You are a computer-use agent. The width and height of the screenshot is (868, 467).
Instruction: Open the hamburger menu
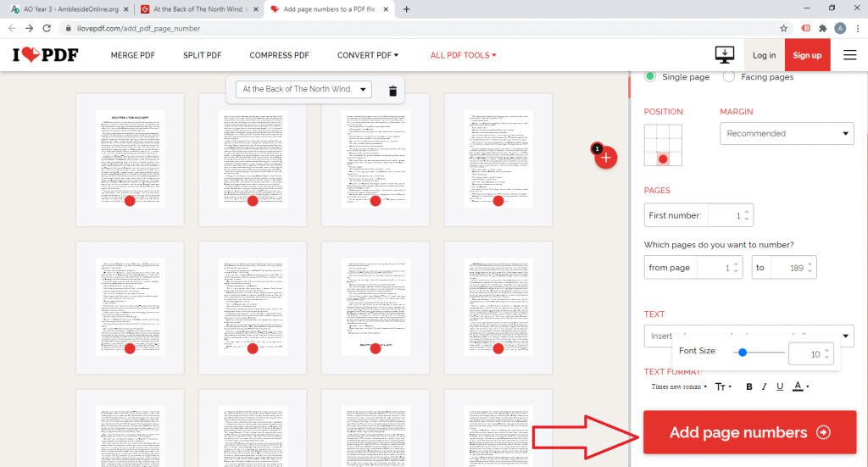point(849,55)
